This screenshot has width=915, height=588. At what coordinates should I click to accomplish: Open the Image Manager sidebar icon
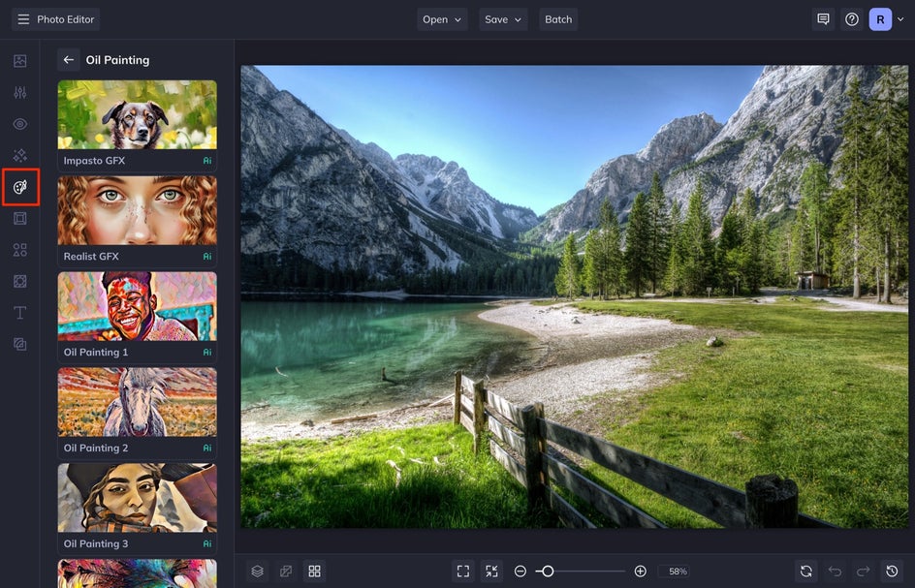(19, 61)
